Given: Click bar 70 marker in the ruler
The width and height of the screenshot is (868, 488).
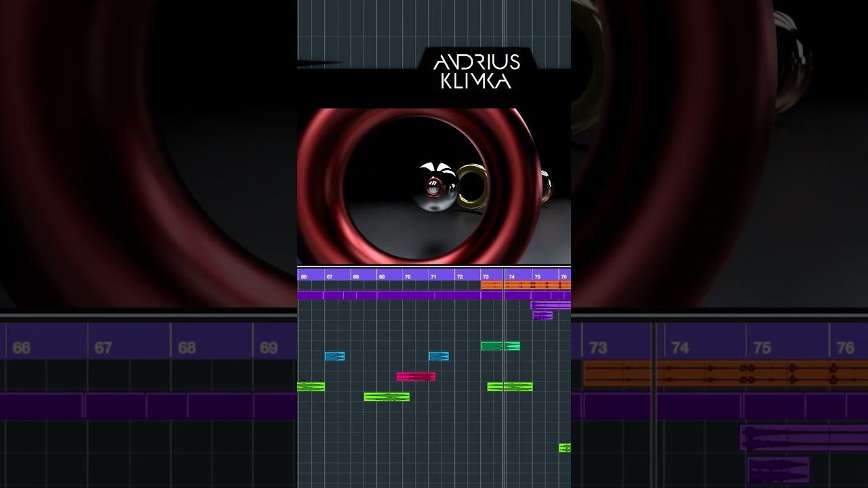Looking at the screenshot, I should click(408, 277).
